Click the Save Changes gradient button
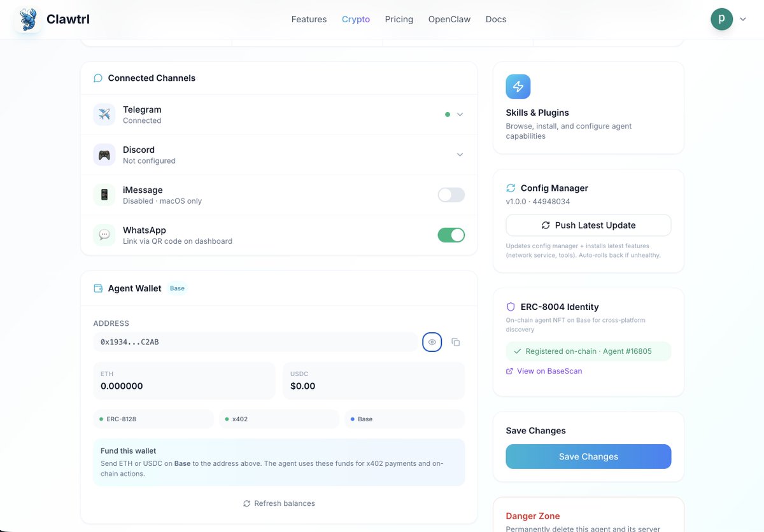This screenshot has width=764, height=532. pyautogui.click(x=588, y=456)
